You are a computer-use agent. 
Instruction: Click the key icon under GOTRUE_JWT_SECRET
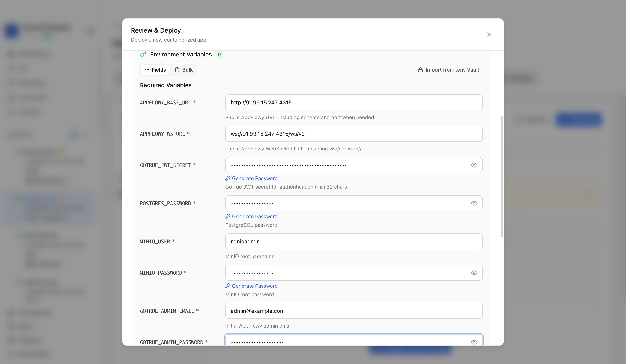pos(228,178)
